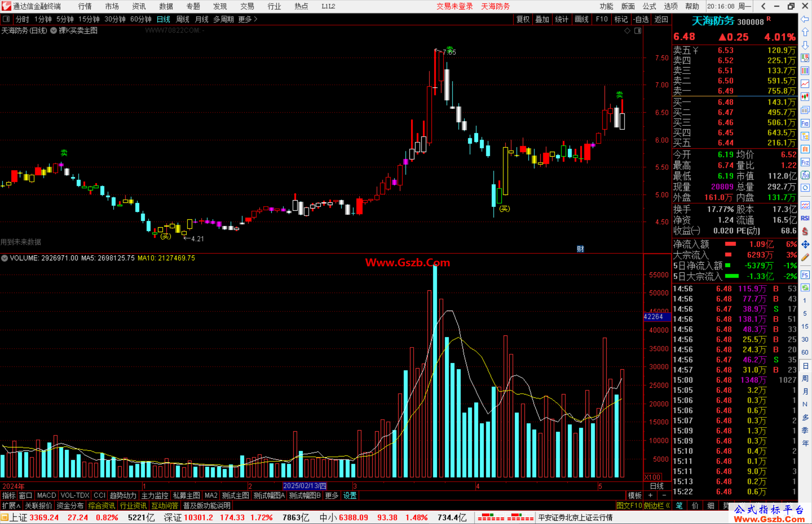This screenshot has height=524, width=812.
Task: Toggle 叠加 overlay mode
Action: 542,19
